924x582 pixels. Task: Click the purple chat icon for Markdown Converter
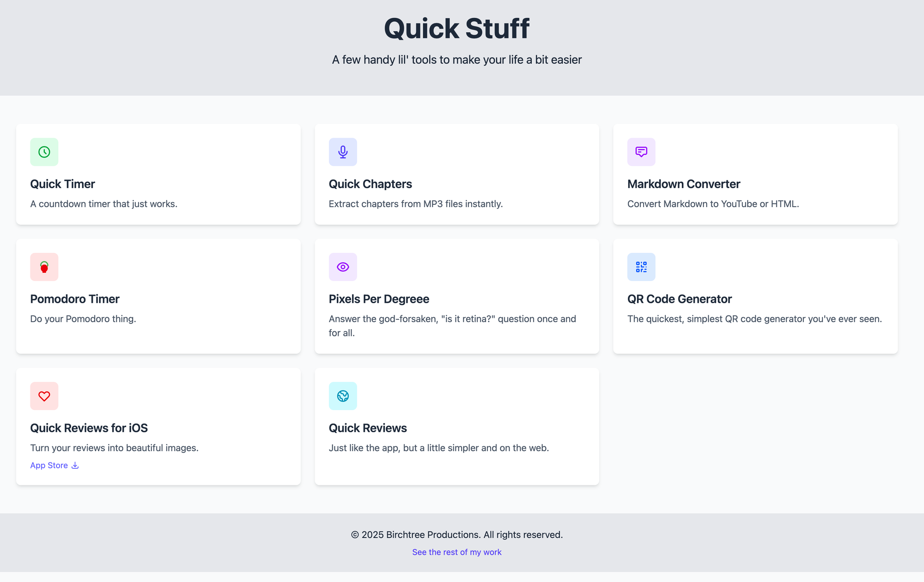641,152
